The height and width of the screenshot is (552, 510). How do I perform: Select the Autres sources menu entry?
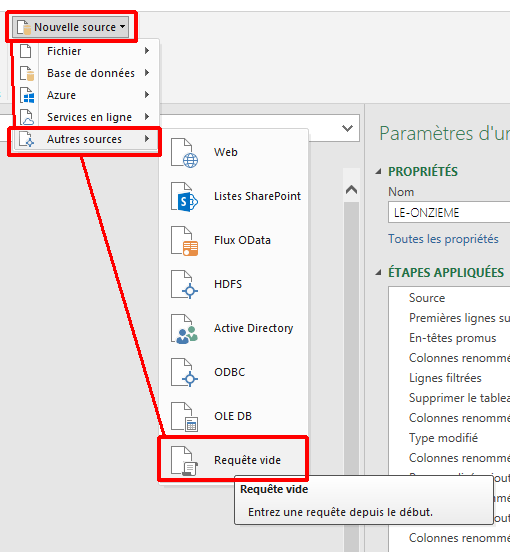[x=85, y=139]
